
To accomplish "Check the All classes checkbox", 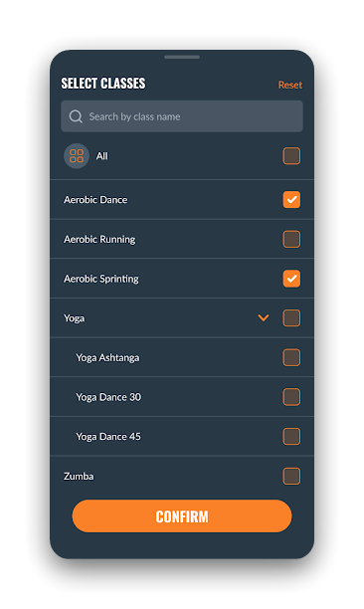I will pyautogui.click(x=291, y=156).
